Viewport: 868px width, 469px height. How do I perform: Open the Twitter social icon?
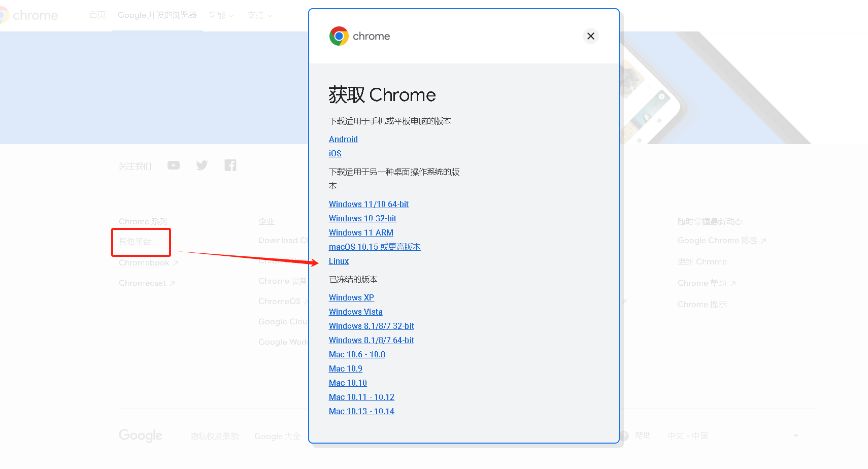tap(202, 165)
